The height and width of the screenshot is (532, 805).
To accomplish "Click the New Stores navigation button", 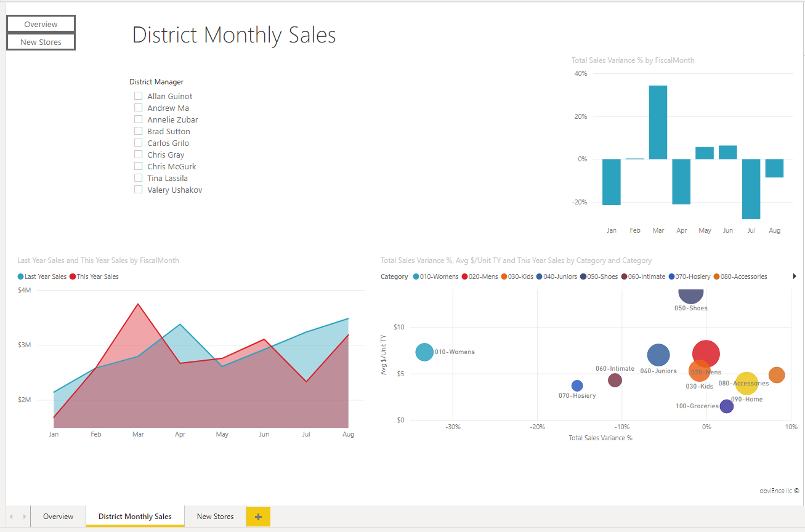I will (x=41, y=42).
